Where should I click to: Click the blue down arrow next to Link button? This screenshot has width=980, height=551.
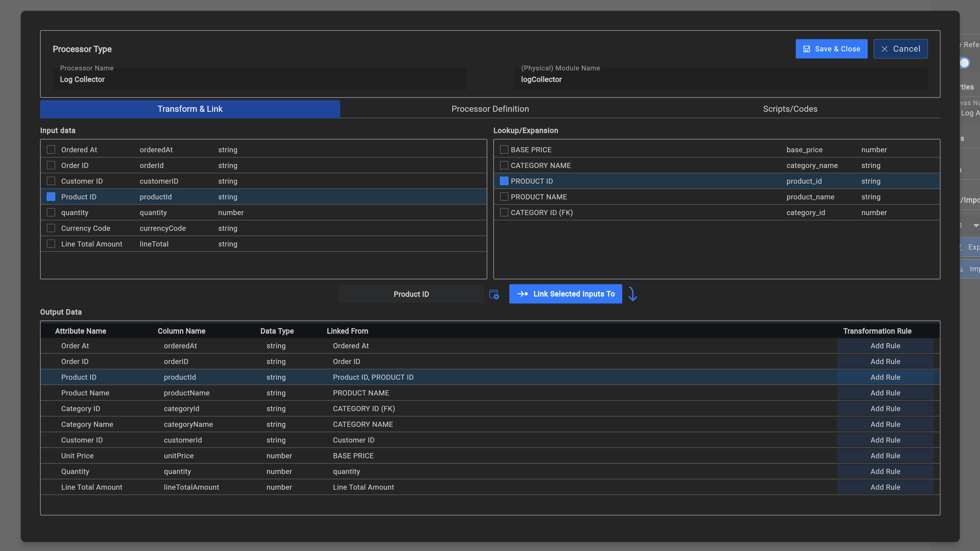(x=632, y=294)
